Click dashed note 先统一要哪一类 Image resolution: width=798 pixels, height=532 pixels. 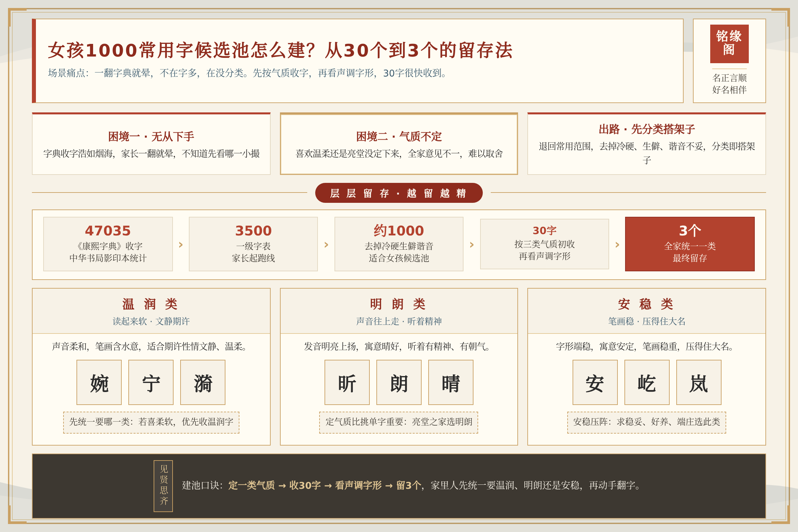pyautogui.click(x=151, y=422)
